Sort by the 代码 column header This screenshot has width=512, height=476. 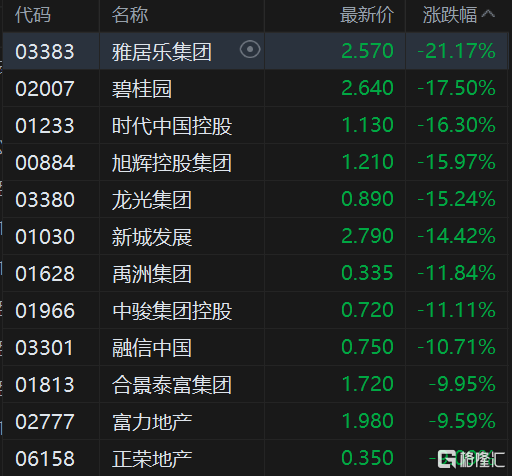click(33, 15)
